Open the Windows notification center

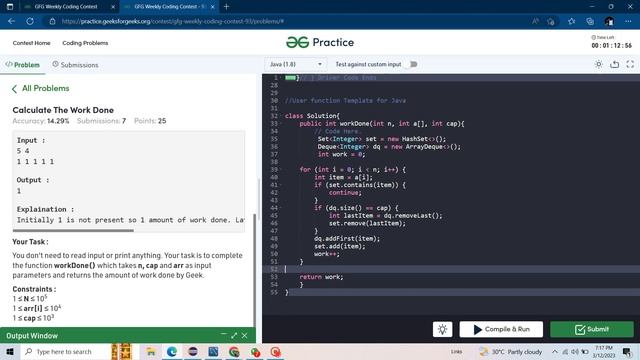[x=627, y=351]
